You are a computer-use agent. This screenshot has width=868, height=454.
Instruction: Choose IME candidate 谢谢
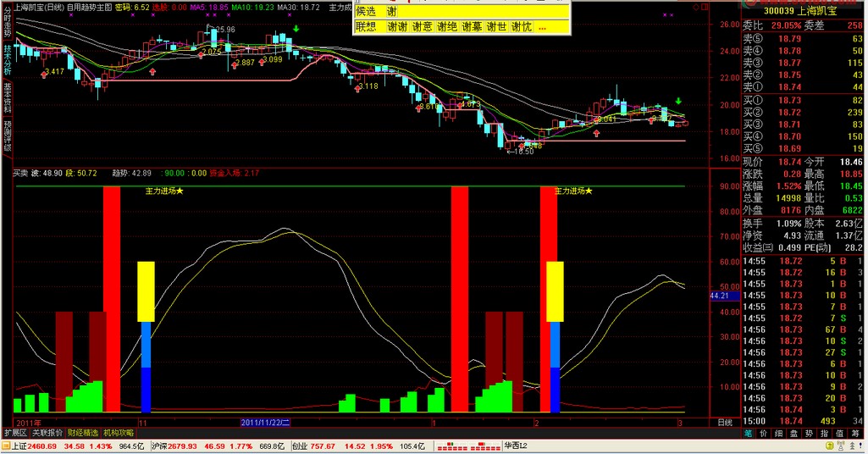point(397,26)
